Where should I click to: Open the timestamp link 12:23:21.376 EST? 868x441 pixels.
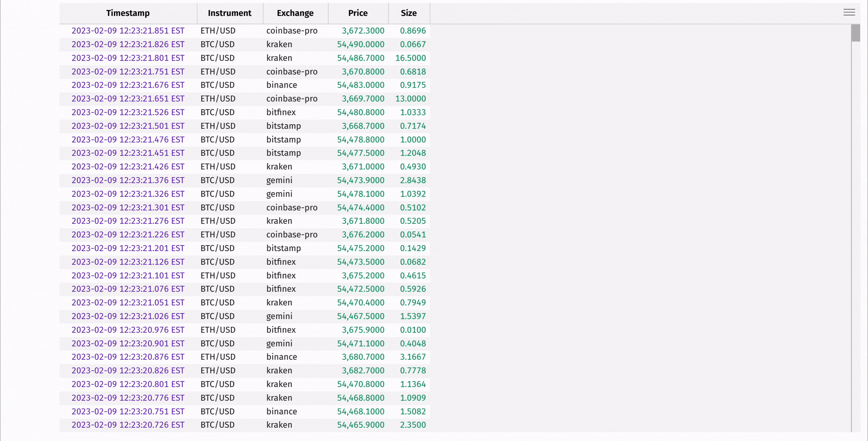tap(128, 180)
